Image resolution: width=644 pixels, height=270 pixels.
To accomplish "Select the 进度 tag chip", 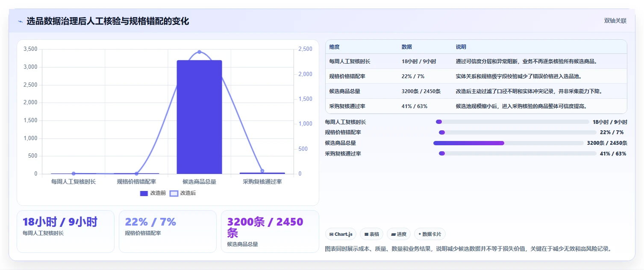I will (399, 234).
